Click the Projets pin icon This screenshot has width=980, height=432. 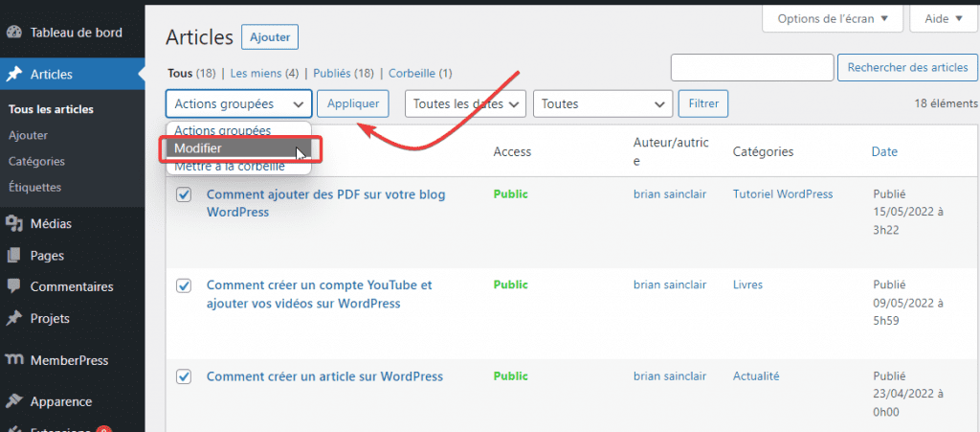(13, 318)
